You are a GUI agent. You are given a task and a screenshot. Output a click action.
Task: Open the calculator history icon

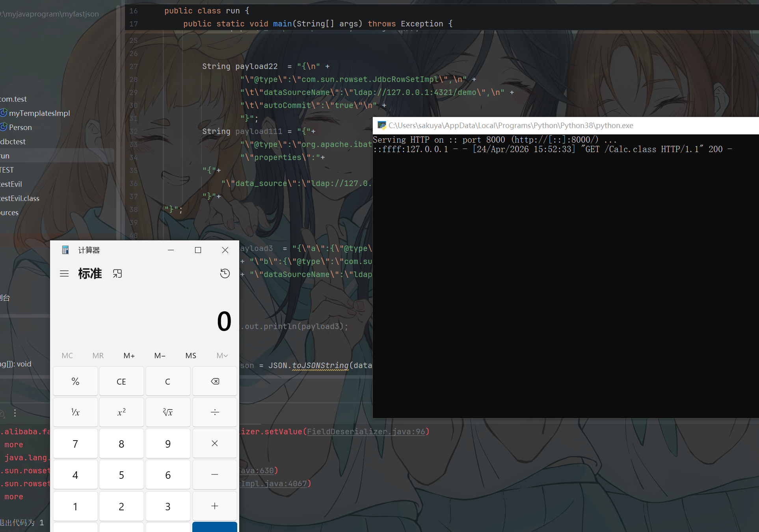225,273
